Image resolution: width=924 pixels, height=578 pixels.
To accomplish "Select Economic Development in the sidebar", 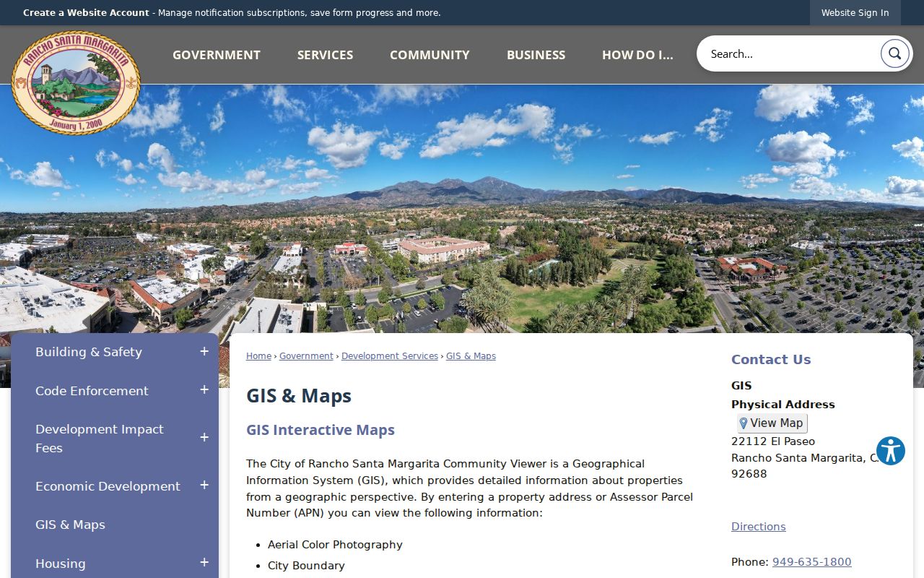I will (x=108, y=486).
